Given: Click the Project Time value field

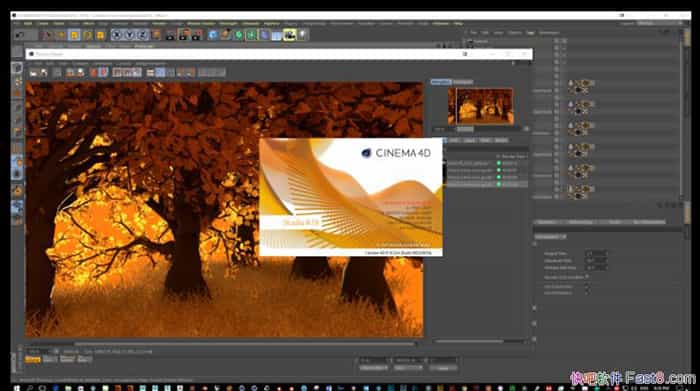Looking at the screenshot, I should [596, 254].
